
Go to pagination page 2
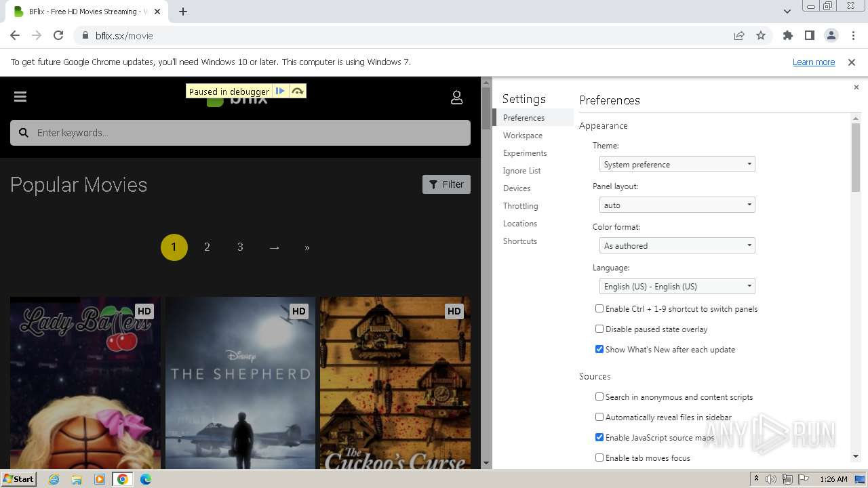[x=207, y=247]
